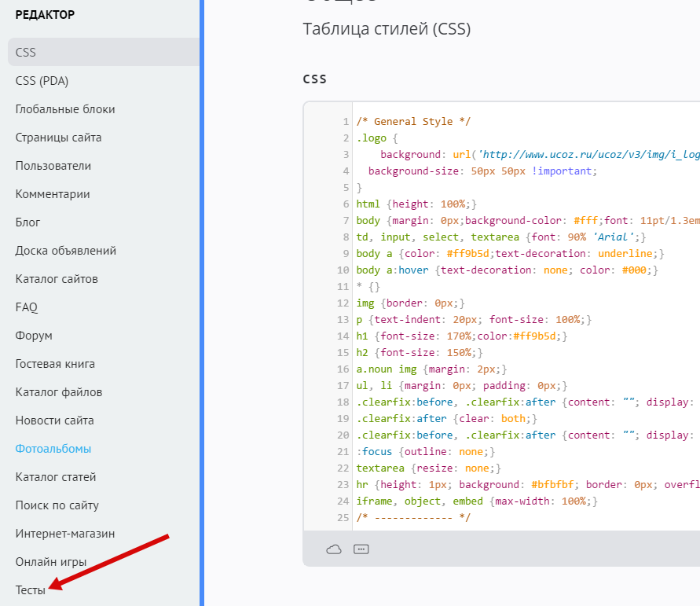
Task: Open the Форум templates
Action: (34, 336)
